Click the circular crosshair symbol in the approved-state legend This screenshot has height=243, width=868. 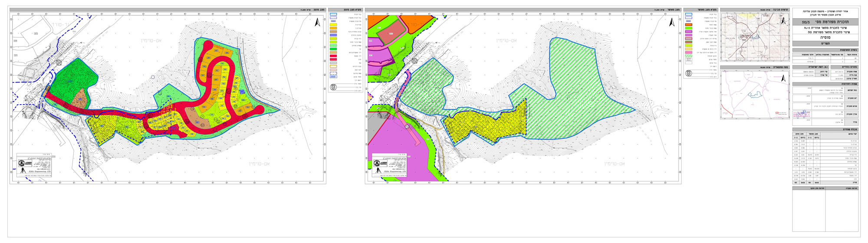pos(688,73)
